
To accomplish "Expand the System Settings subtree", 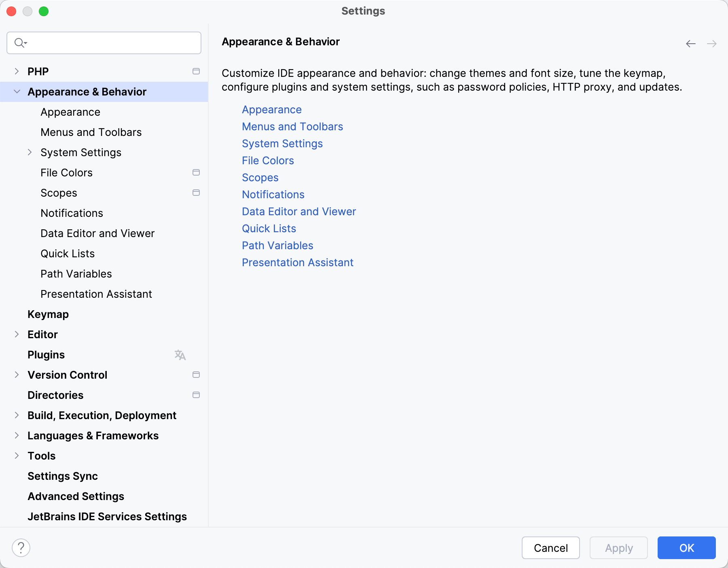I will (x=30, y=152).
